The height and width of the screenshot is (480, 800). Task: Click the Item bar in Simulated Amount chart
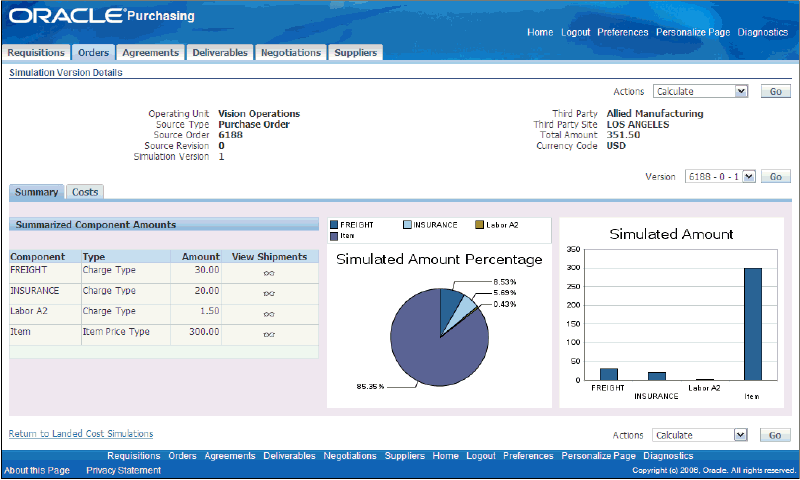[753, 324]
